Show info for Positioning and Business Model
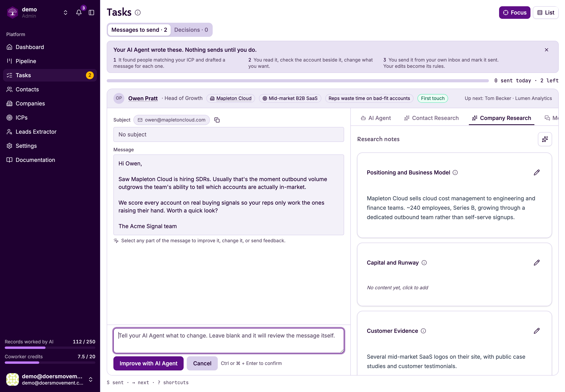This screenshot has width=565, height=392. click(x=455, y=172)
